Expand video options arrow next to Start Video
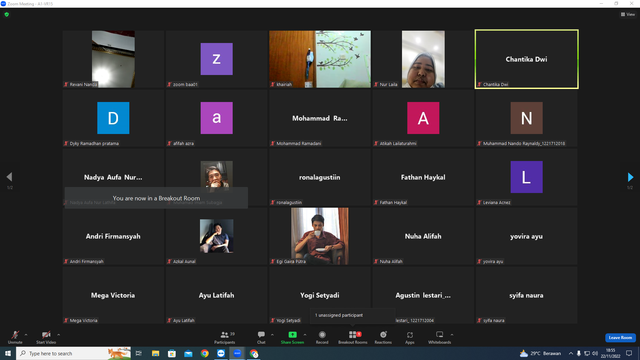 pyautogui.click(x=59, y=335)
